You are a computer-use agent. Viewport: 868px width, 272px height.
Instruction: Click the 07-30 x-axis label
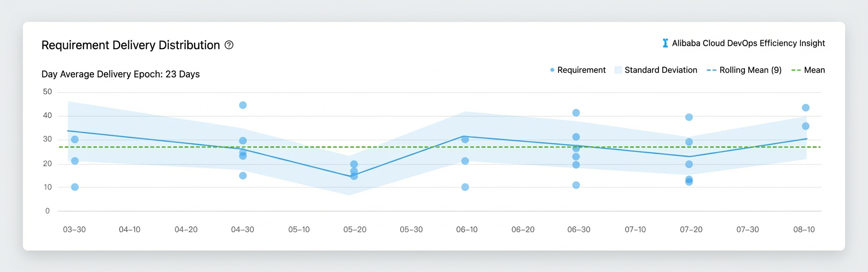[748, 229]
